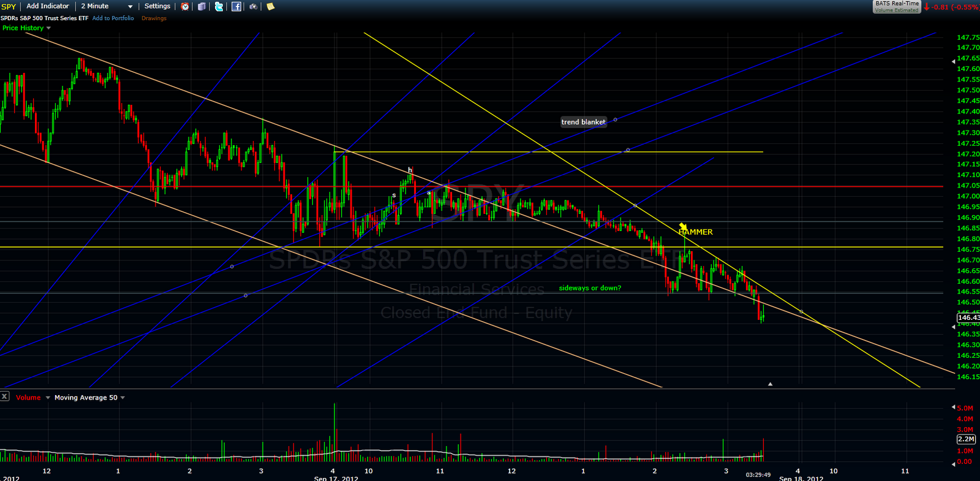Click the price-axis arrow near 146.40
980x481 pixels.
tap(953, 327)
